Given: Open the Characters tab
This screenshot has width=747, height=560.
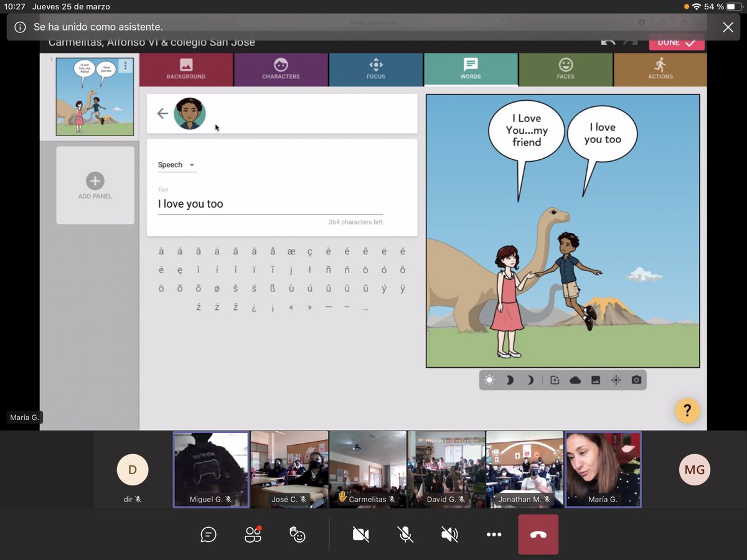Looking at the screenshot, I should point(281,70).
